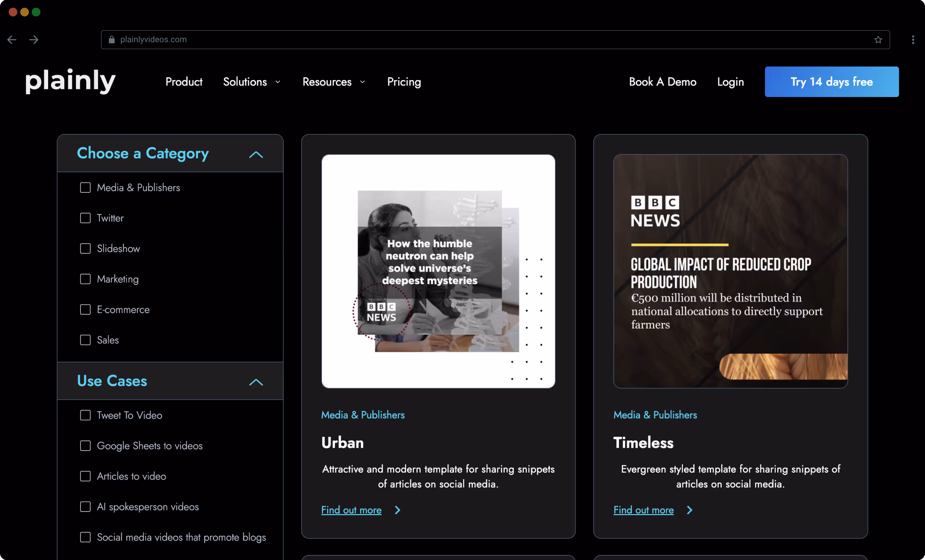Open the Solutions dropdown menu
The width and height of the screenshot is (925, 560).
[252, 82]
